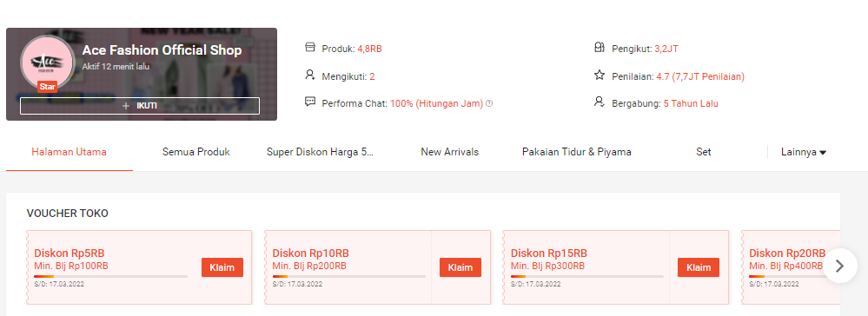Viewport: 868px width, 316px height.
Task: Claim the Diskon Rp15RB voucher
Action: tap(698, 267)
